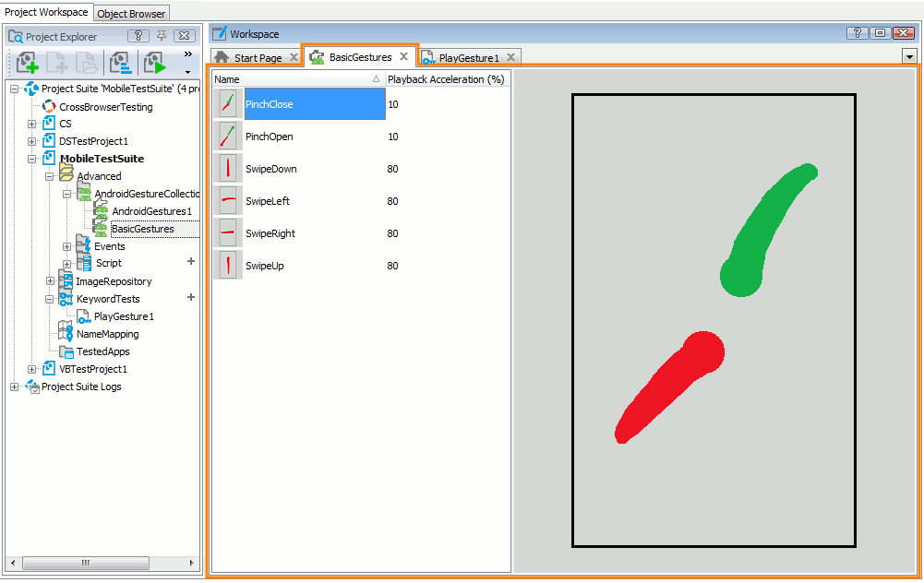Collapse the Advanced folder node
The image size is (924, 583).
[50, 176]
